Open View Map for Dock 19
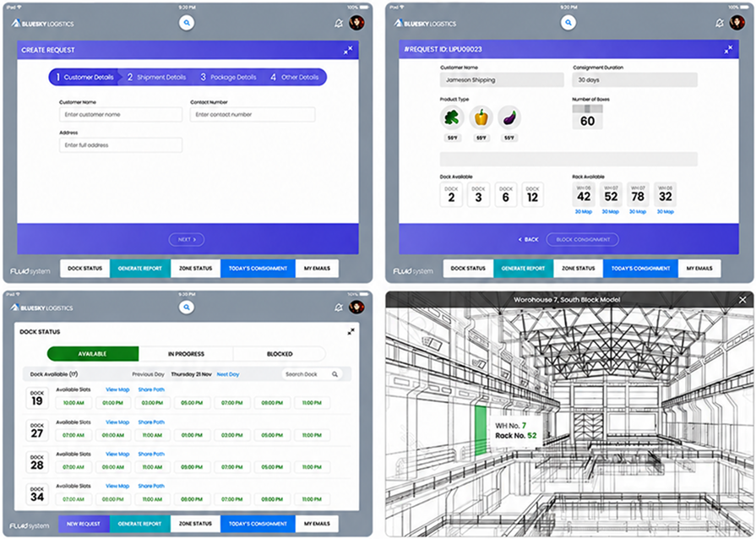 click(117, 389)
